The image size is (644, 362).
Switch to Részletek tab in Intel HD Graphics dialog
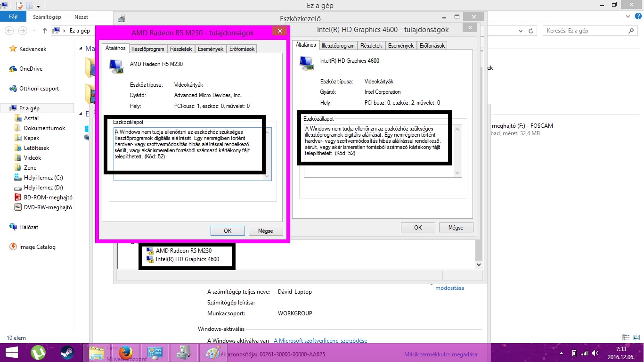[x=371, y=46]
